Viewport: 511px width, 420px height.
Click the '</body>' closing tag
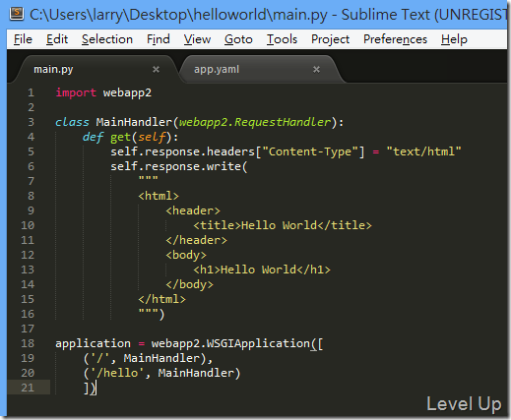(189, 284)
